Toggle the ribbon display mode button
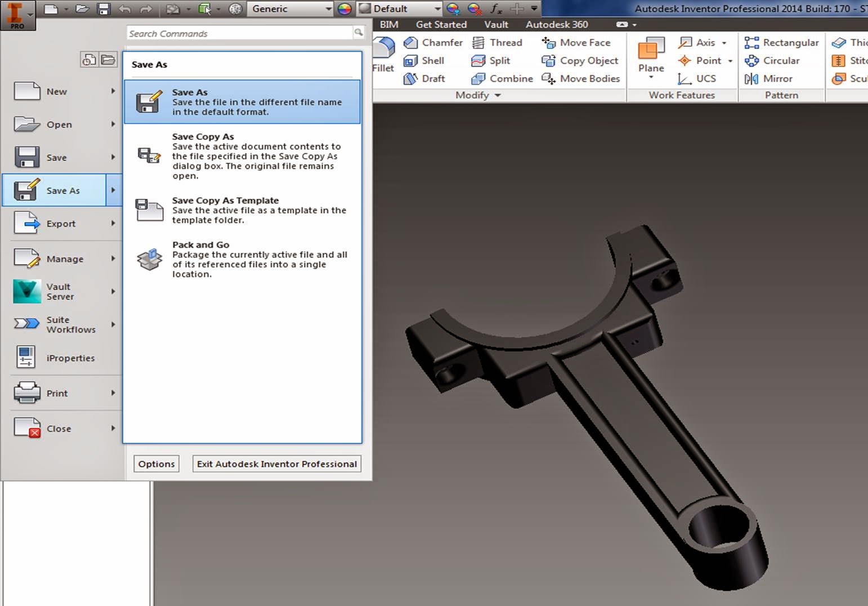The width and height of the screenshot is (868, 606). (x=622, y=24)
